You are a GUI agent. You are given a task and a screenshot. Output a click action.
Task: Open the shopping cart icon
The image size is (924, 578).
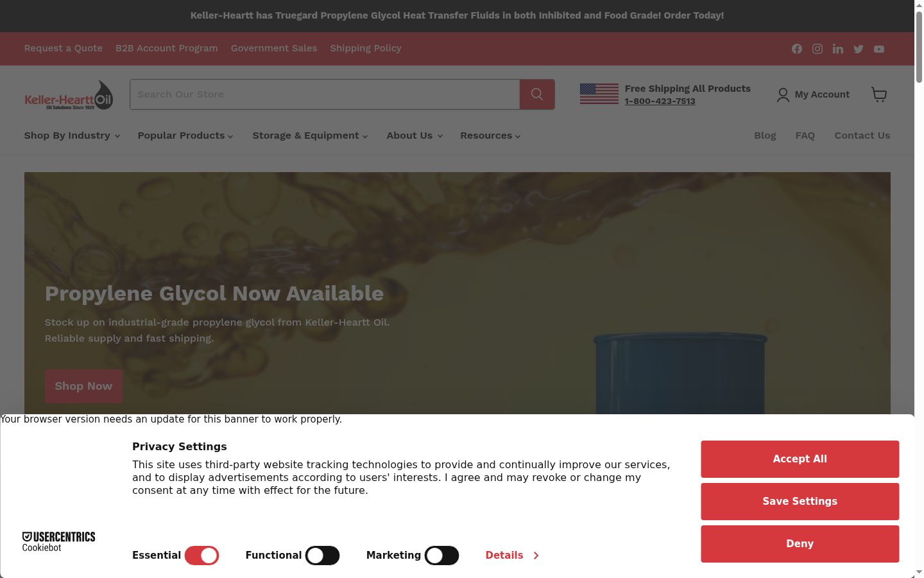pyautogui.click(x=879, y=94)
